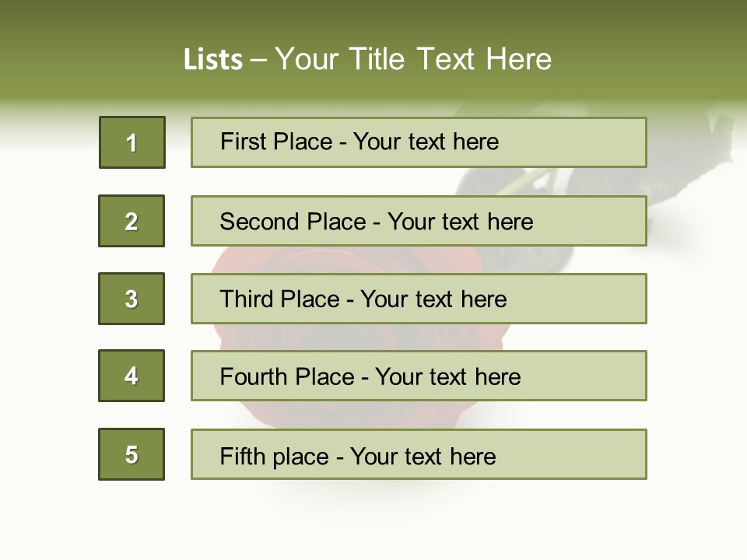
Task: Click the number 1 box
Action: (132, 142)
